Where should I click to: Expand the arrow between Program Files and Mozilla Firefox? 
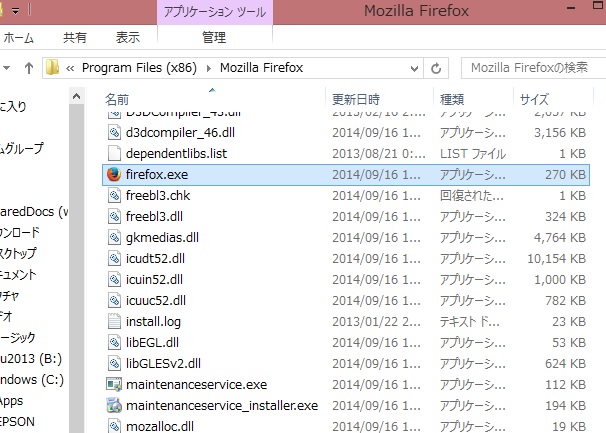209,69
